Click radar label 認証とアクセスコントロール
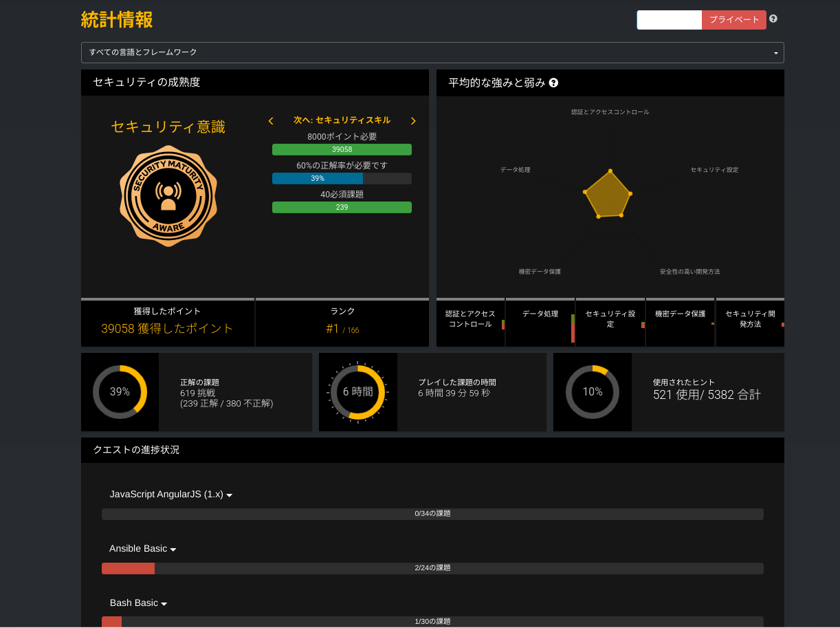Viewport: 840px width, 628px height. pyautogui.click(x=610, y=112)
